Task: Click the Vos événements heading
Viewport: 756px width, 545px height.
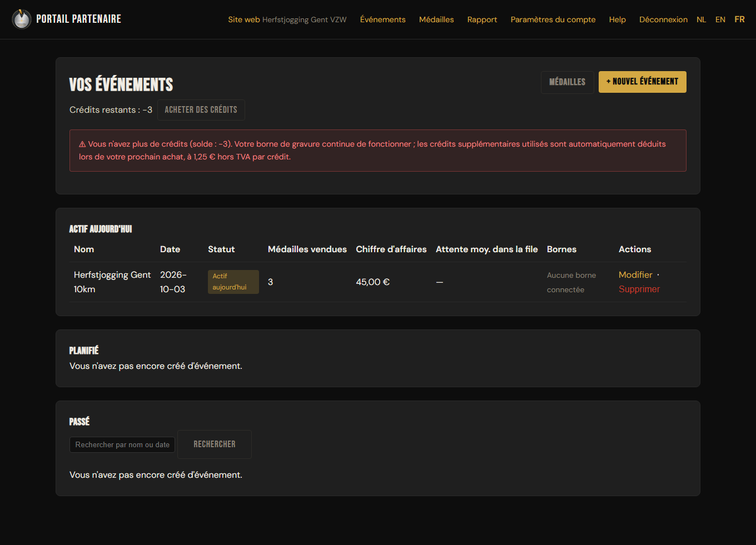Action: click(x=121, y=84)
